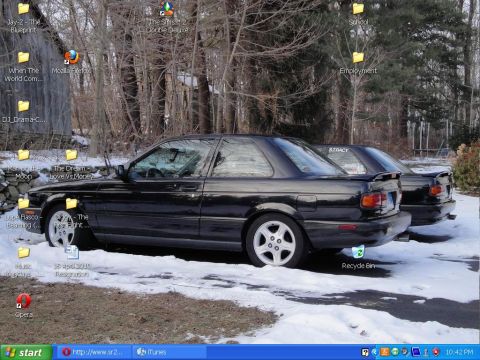Select the When The World Com... folder
480x360 pixels.
(x=23, y=58)
